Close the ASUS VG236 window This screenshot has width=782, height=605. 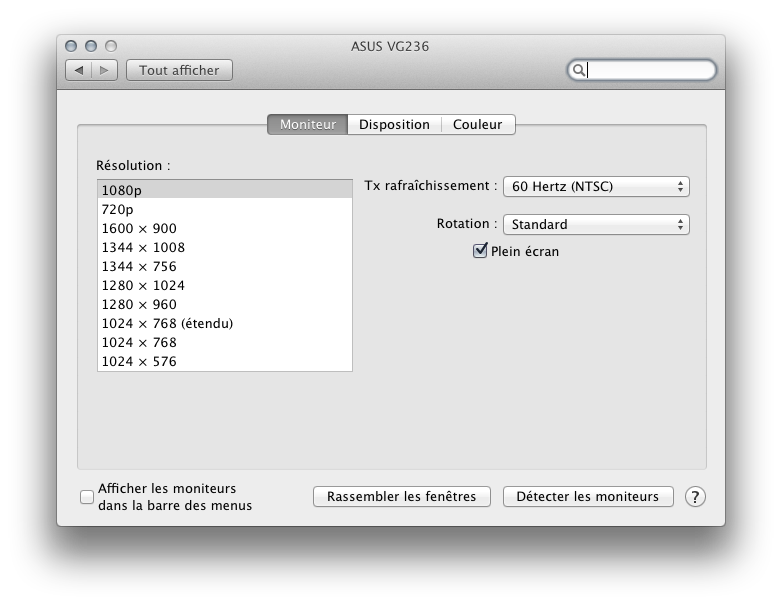click(71, 46)
